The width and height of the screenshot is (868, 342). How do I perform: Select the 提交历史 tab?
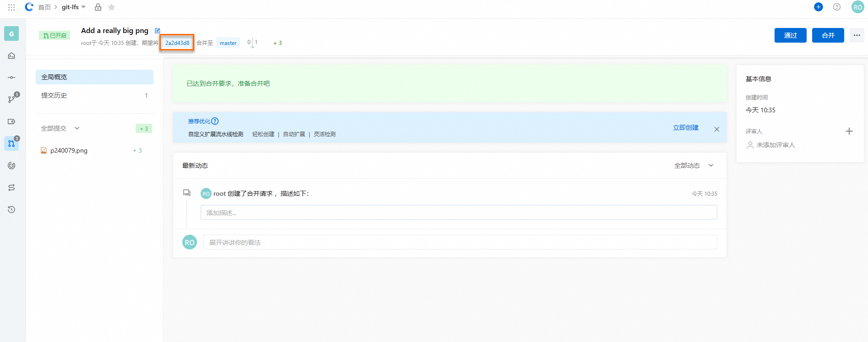pyautogui.click(x=94, y=95)
